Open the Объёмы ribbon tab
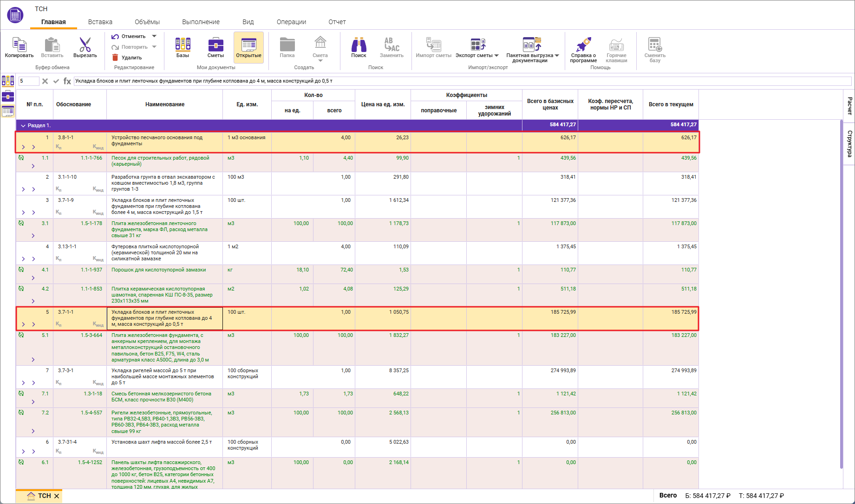 click(x=147, y=22)
